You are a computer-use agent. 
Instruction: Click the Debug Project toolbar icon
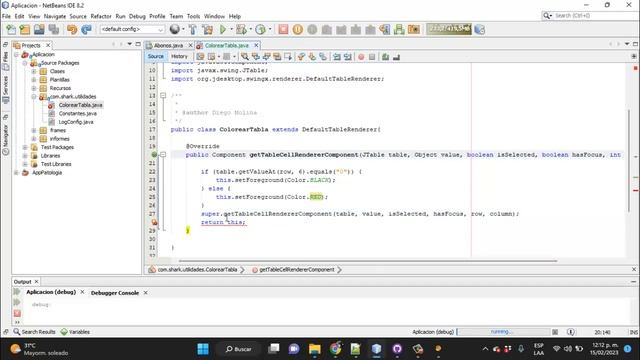[x=241, y=29]
